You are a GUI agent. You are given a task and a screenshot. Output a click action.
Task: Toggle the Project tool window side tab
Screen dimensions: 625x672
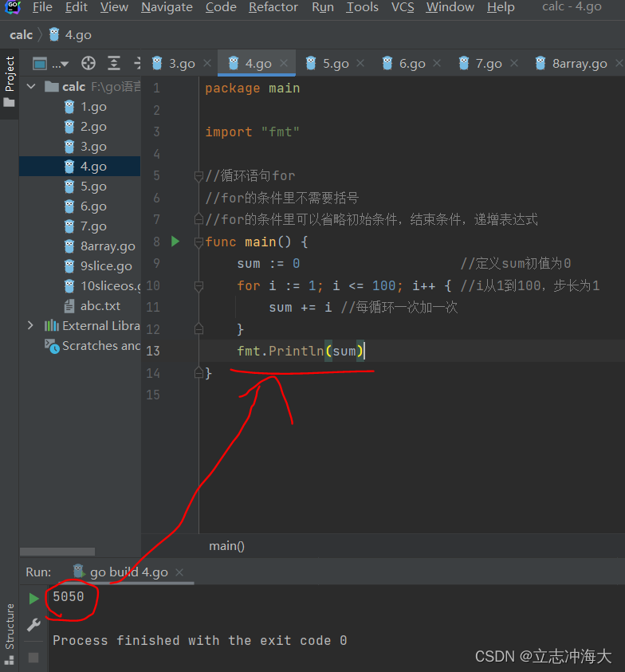(10, 81)
